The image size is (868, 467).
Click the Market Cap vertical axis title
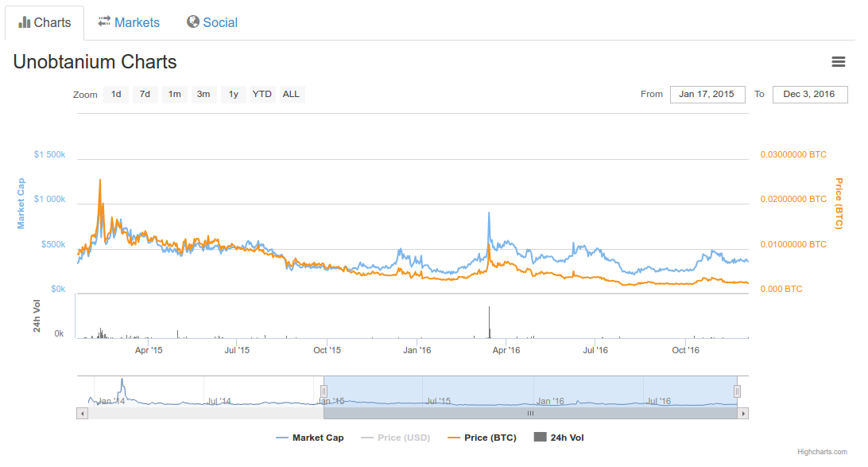point(21,204)
